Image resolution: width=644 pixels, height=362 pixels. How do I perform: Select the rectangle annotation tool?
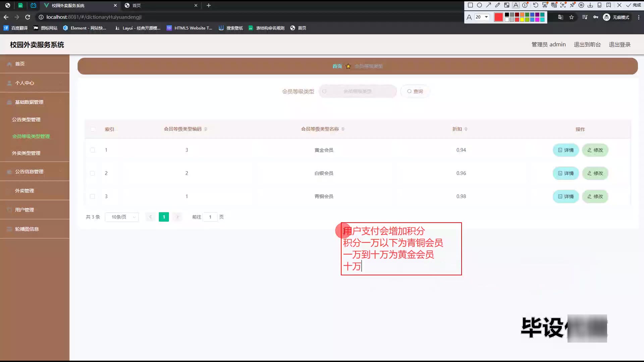click(x=470, y=5)
